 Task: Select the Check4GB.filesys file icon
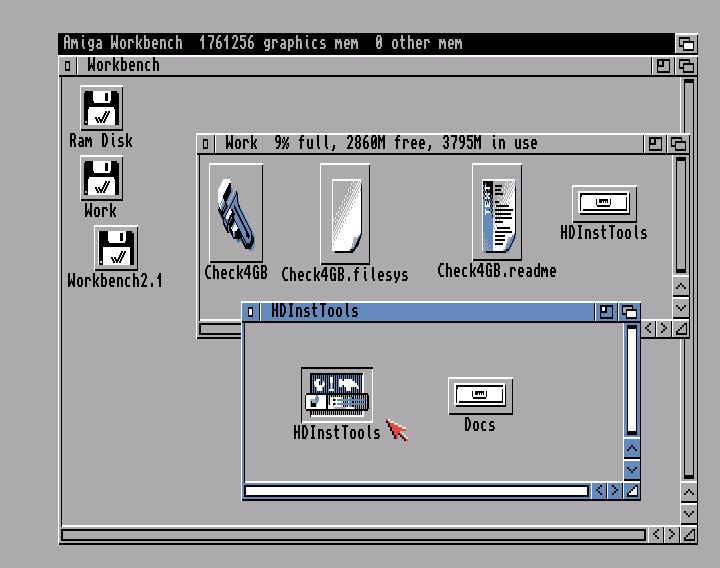click(x=345, y=214)
